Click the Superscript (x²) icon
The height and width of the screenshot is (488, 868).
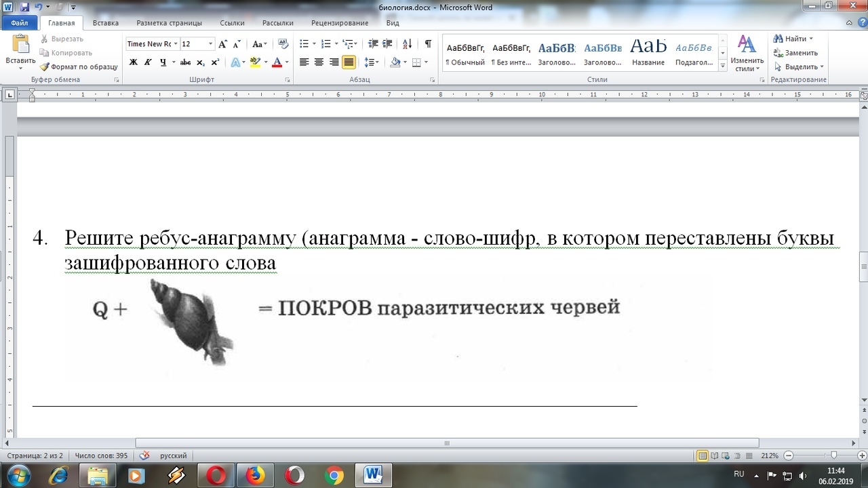215,62
